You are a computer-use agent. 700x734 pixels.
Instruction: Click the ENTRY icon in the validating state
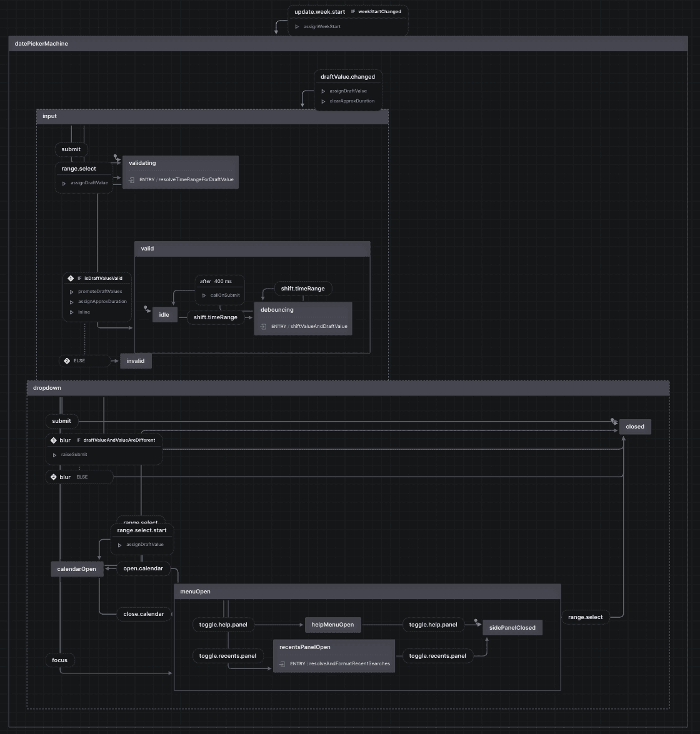click(x=132, y=179)
